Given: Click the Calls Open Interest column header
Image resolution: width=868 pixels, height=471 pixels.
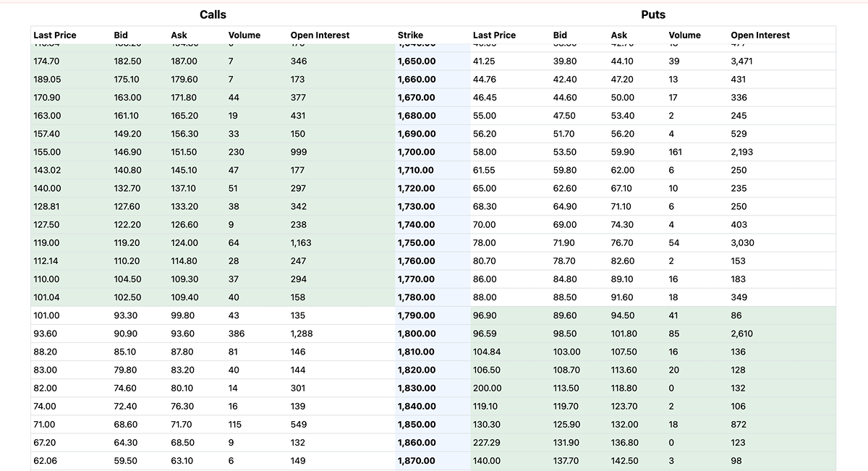Looking at the screenshot, I should point(320,35).
